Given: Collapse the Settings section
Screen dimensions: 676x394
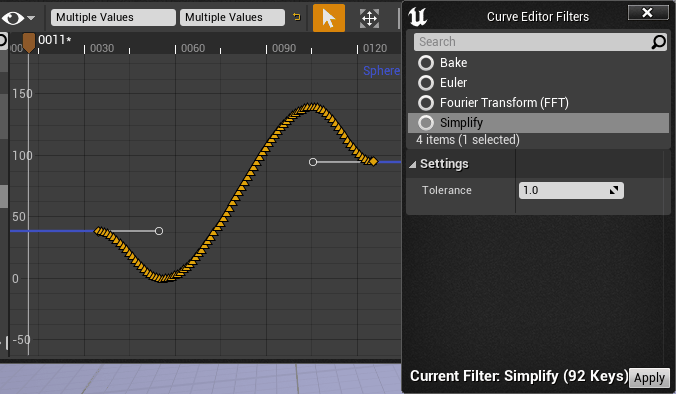Looking at the screenshot, I should [x=413, y=164].
